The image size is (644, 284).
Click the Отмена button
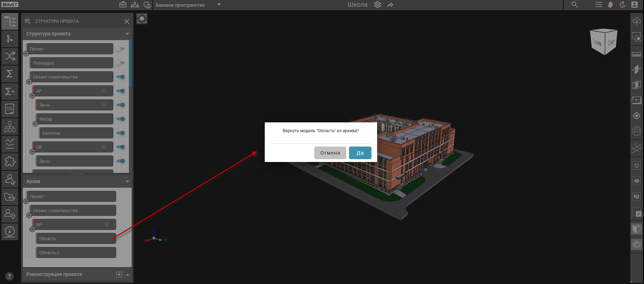click(x=330, y=153)
